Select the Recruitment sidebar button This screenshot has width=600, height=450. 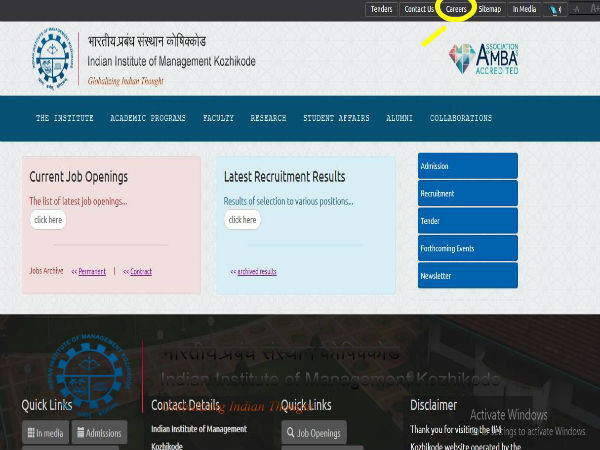click(468, 194)
